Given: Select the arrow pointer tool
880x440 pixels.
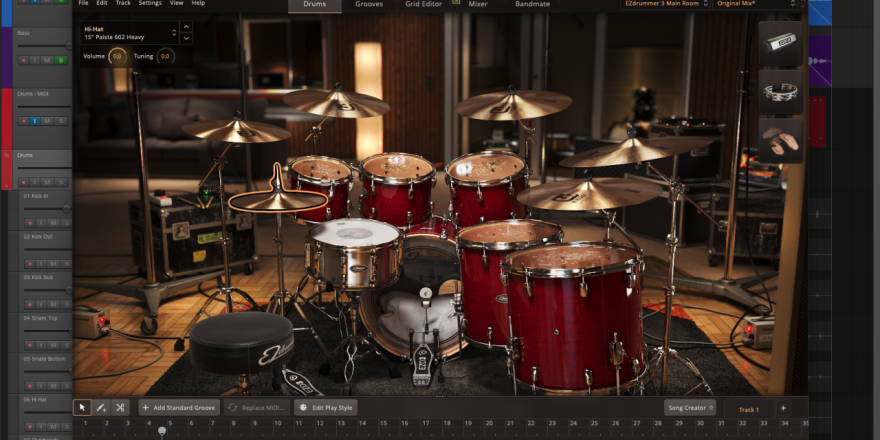Looking at the screenshot, I should [83, 408].
